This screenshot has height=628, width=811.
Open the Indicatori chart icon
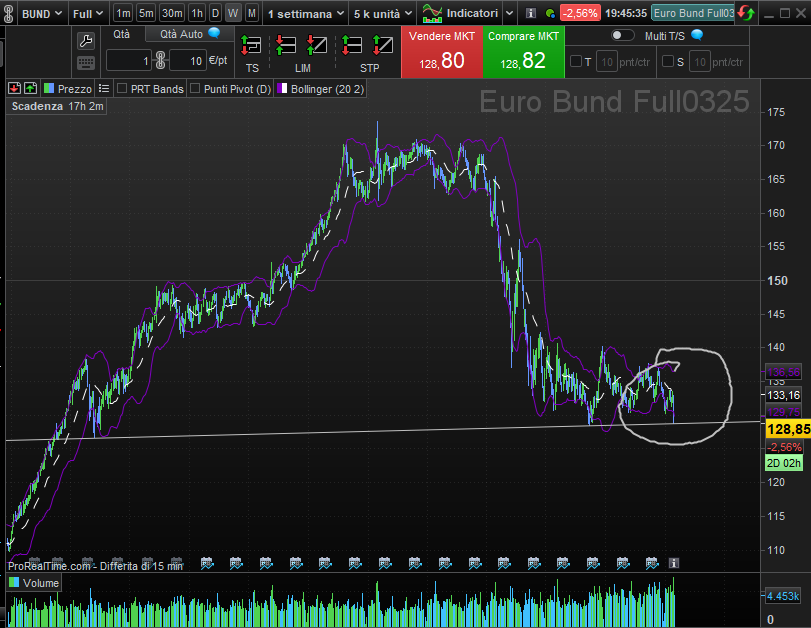(x=433, y=14)
